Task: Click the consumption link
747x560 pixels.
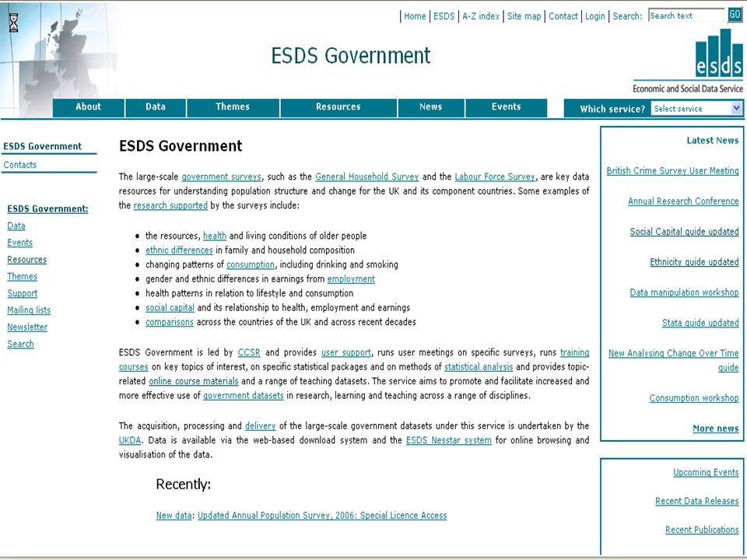Action: [251, 264]
